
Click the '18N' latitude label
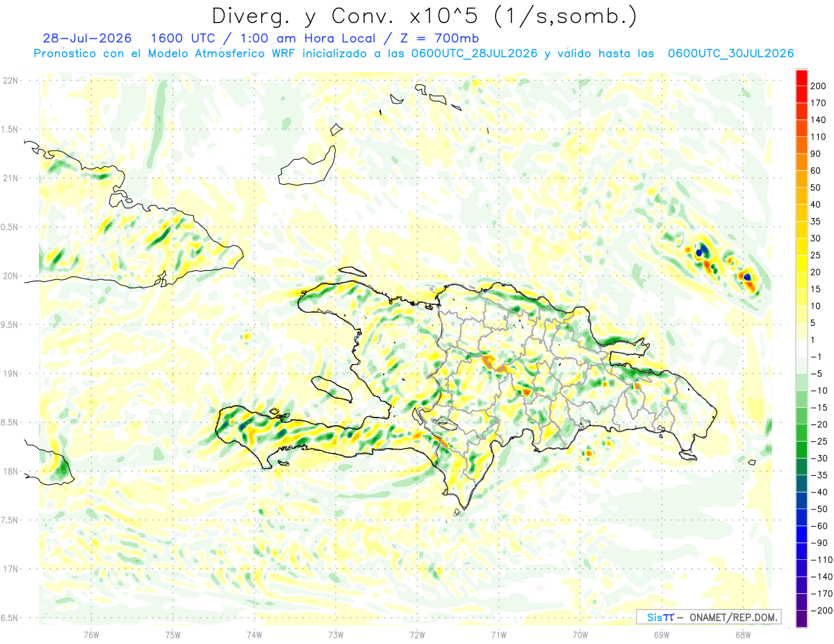pos(10,471)
